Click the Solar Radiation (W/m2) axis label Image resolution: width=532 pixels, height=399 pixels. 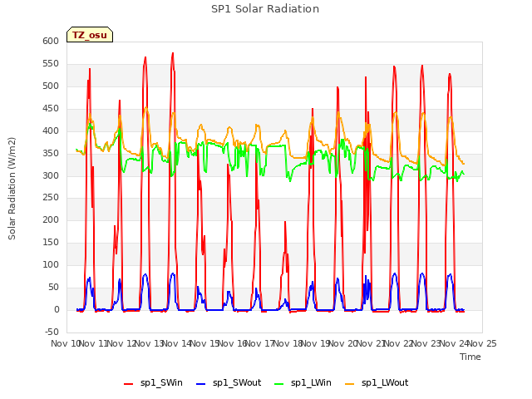(12, 189)
